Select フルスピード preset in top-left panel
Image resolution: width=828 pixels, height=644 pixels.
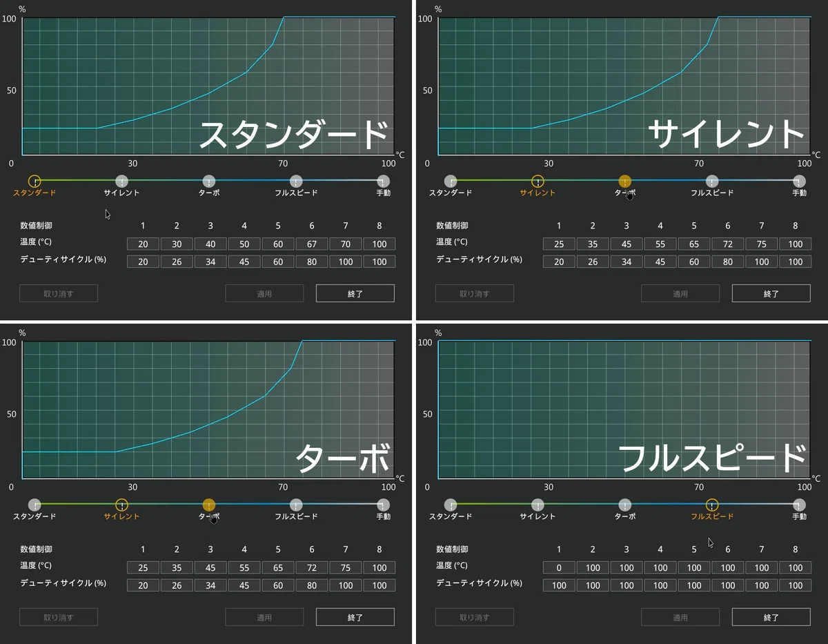(x=296, y=181)
